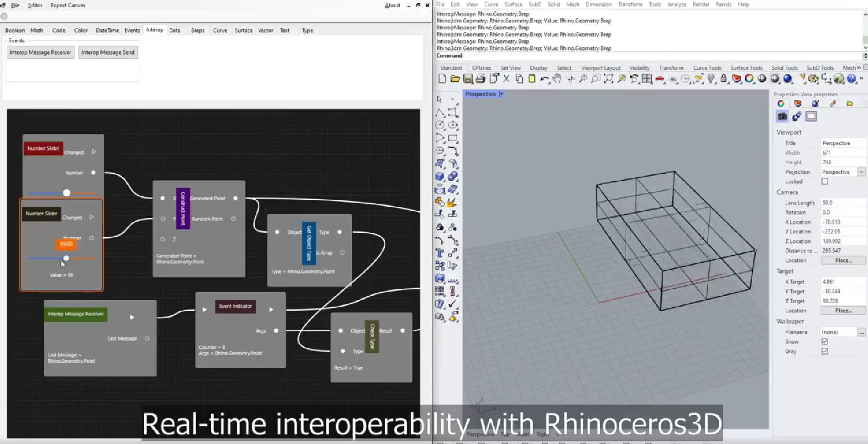Toggle the wallpaper Gray checkbox
This screenshot has width=868, height=444.
825,351
